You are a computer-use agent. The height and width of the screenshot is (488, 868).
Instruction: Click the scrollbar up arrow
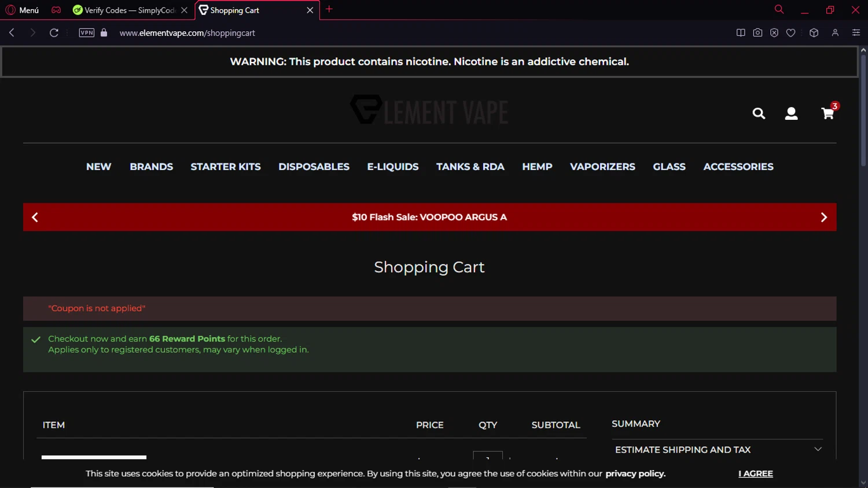[x=863, y=50]
